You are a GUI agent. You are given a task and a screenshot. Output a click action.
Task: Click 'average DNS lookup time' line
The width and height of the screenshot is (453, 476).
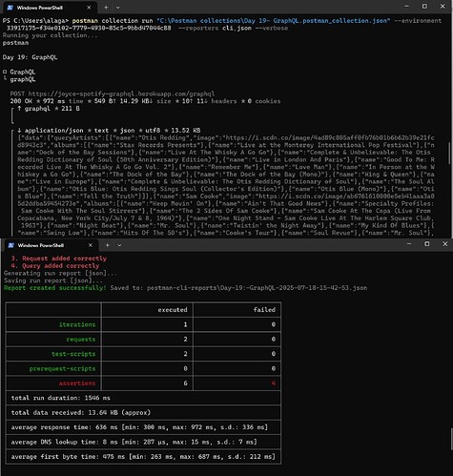(134, 442)
